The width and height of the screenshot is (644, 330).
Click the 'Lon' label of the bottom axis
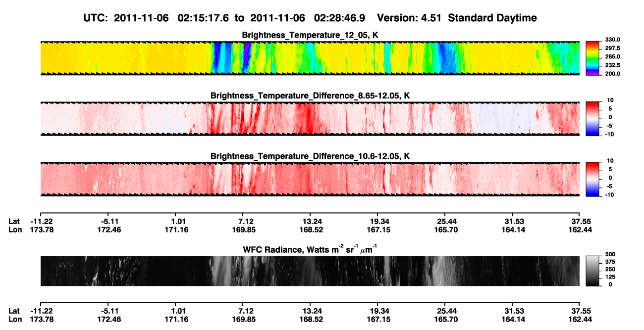15,320
